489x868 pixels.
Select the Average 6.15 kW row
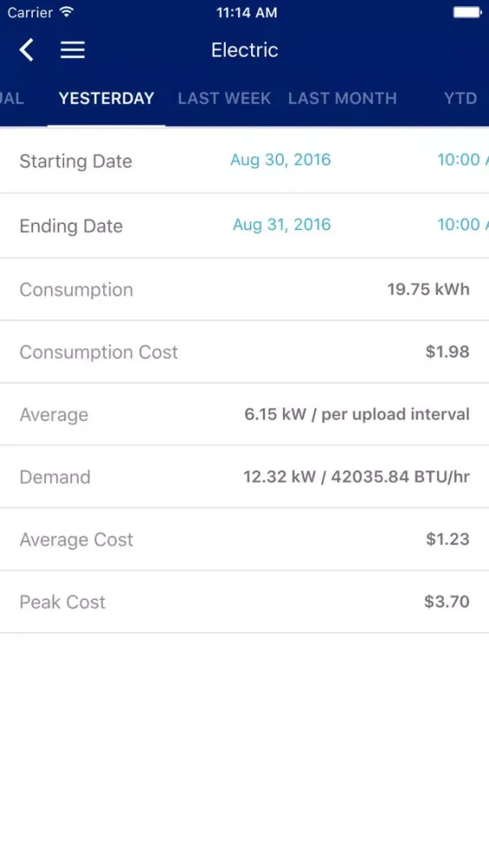(x=244, y=414)
